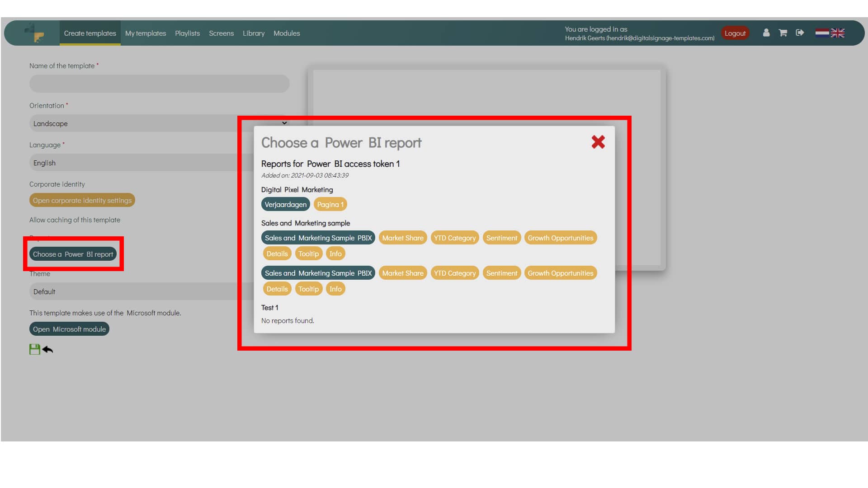
Task: Click Choose a Power BI report button
Action: (x=73, y=254)
